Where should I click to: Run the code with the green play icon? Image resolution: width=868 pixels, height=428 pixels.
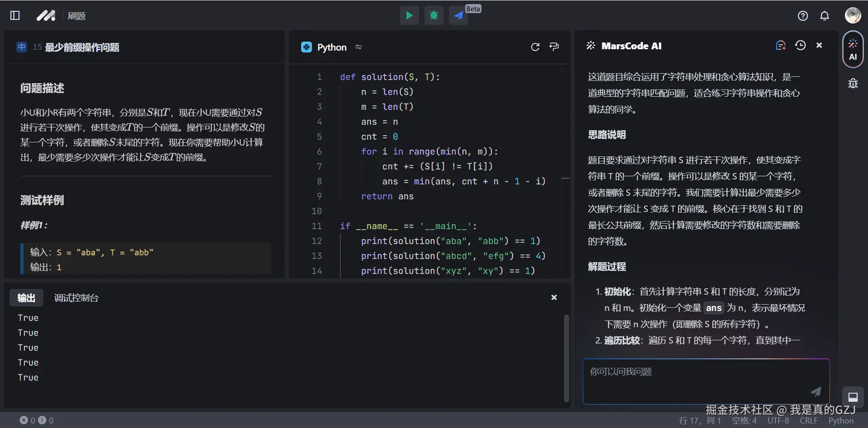tap(409, 15)
